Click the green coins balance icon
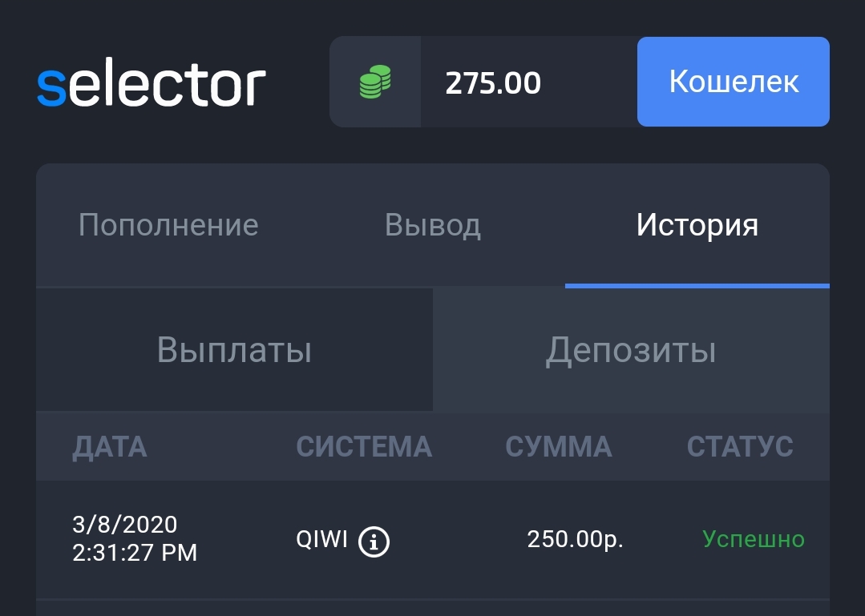This screenshot has height=616, width=865. coord(374,83)
